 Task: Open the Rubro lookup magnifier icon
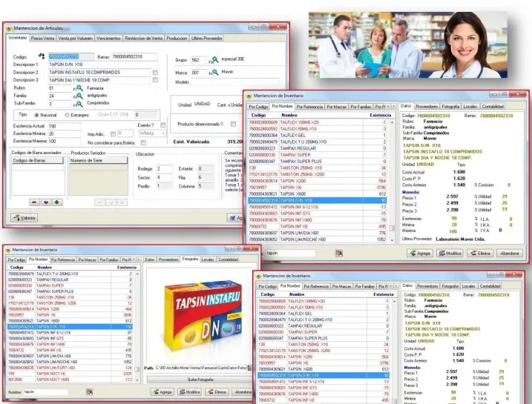tap(79, 88)
